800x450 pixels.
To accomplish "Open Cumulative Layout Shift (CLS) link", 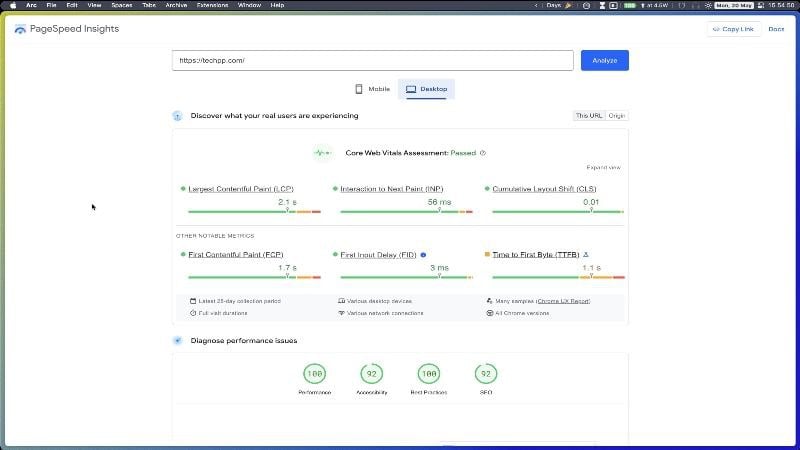I will [544, 189].
